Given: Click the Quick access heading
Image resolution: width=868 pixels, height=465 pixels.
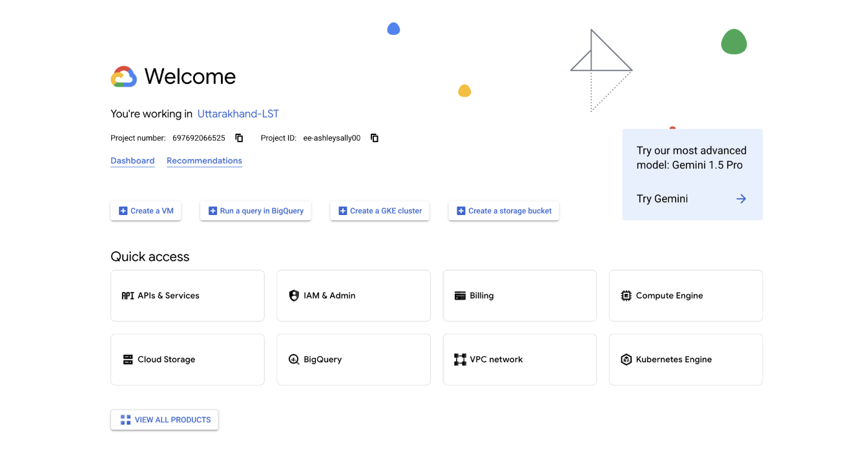Looking at the screenshot, I should [x=150, y=256].
